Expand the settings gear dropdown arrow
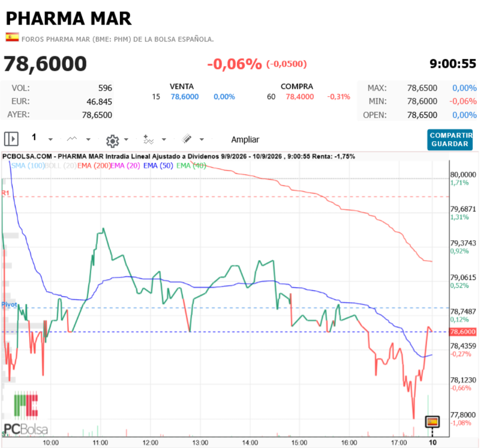The width and height of the screenshot is (480, 448). [x=126, y=139]
